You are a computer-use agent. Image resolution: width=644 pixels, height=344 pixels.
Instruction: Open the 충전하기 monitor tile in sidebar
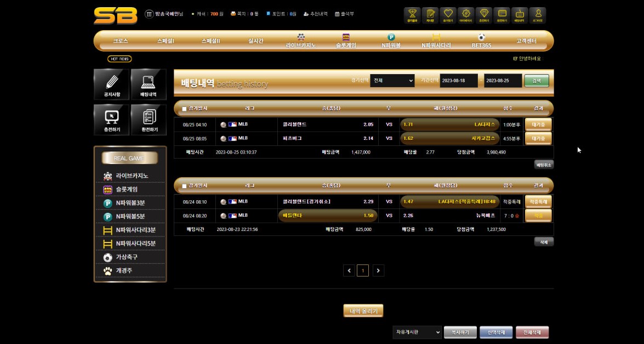pyautogui.click(x=112, y=120)
